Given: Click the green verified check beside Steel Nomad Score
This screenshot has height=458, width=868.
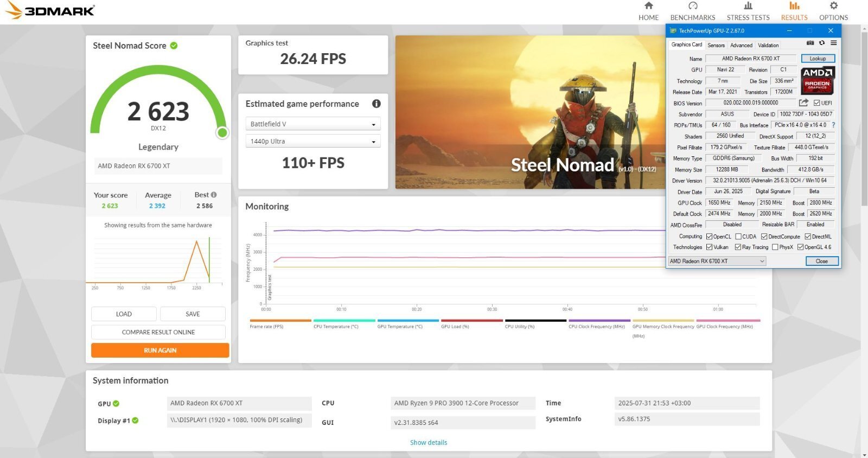Looking at the screenshot, I should point(174,46).
